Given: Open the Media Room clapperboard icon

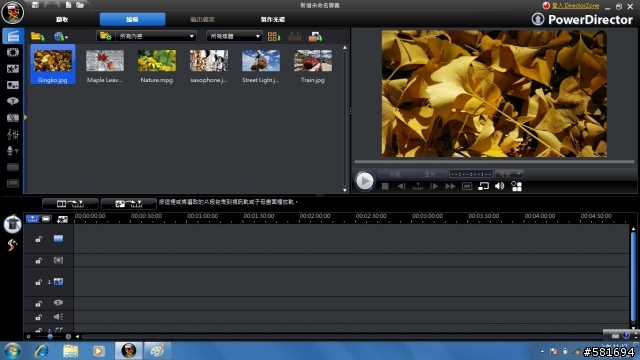Looking at the screenshot, I should point(13,36).
